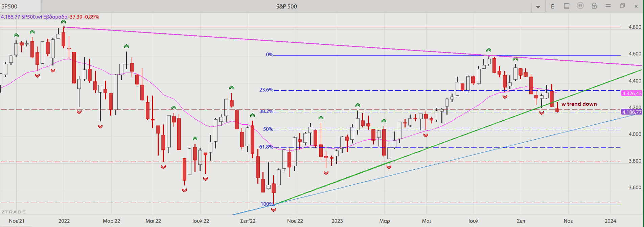The image size is (644, 227).
Task: Click the 4.000 price axis label
Action: [x=635, y=134]
